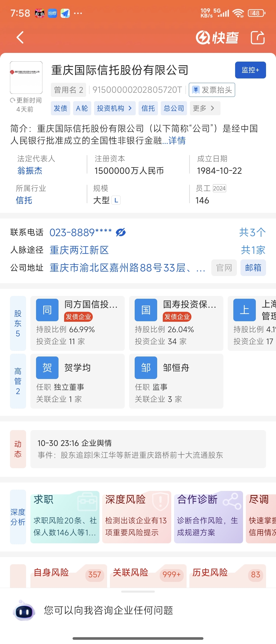Tap the 邹 executive avatar icon
Screen dimensions: 276x644
click(x=146, y=368)
